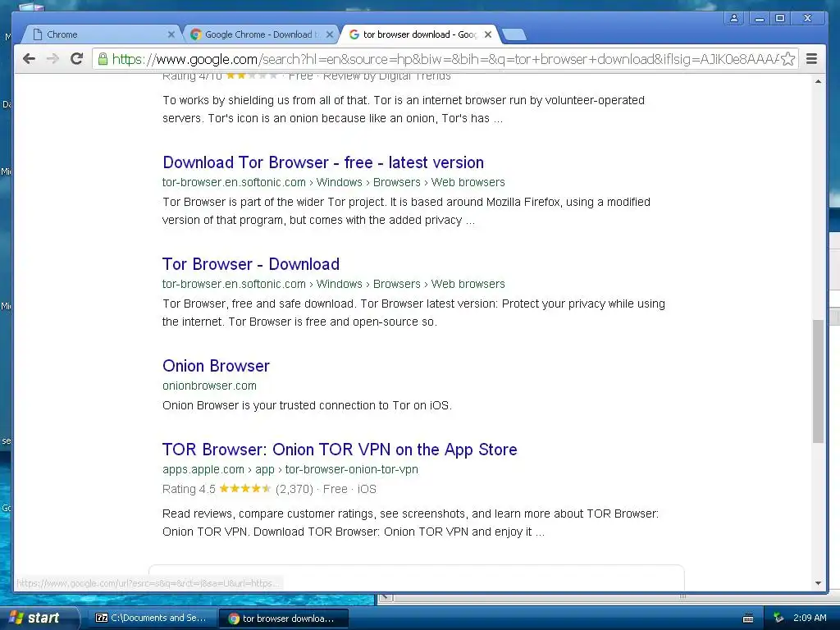Open TOR Browser: Onion TOR VPN App Store result
The width and height of the screenshot is (840, 630).
click(340, 450)
